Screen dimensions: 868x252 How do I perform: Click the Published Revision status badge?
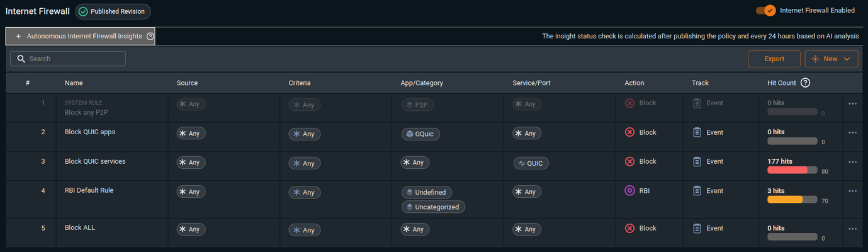113,11
